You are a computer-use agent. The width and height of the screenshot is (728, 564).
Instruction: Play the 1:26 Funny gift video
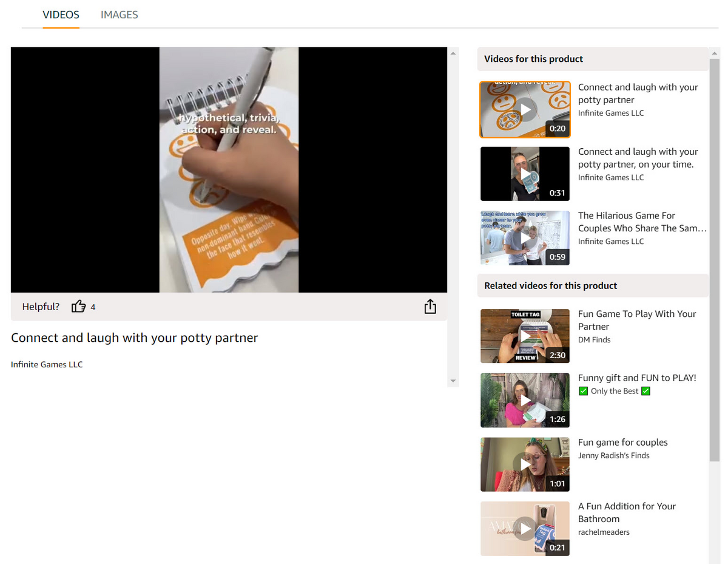pos(525,400)
